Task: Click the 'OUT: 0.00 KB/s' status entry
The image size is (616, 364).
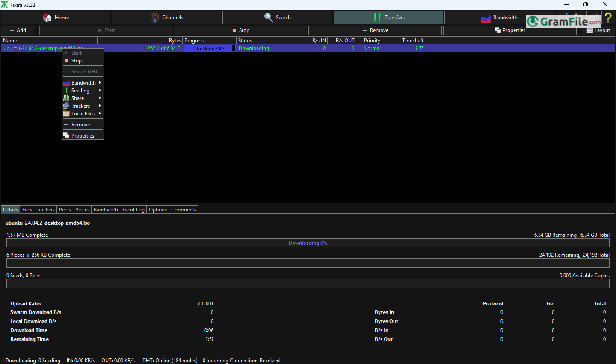Action: point(118,361)
